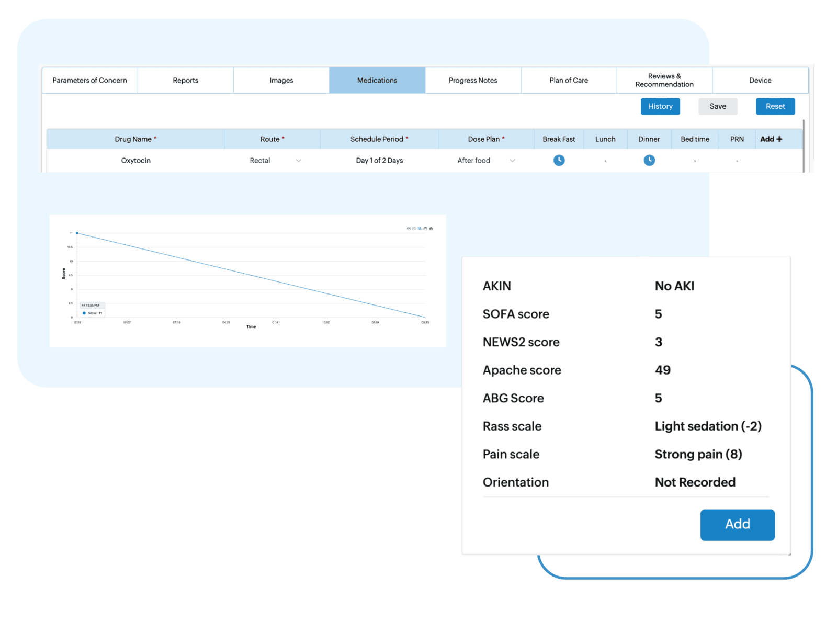Click the chart zoom in icon
Image resolution: width=837 pixels, height=644 pixels.
[x=409, y=229]
